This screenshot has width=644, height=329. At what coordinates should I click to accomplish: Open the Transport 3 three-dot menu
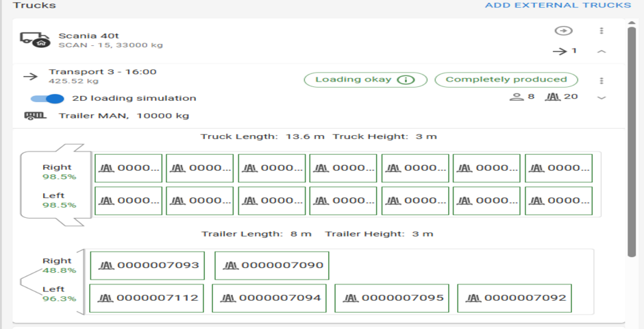(601, 81)
